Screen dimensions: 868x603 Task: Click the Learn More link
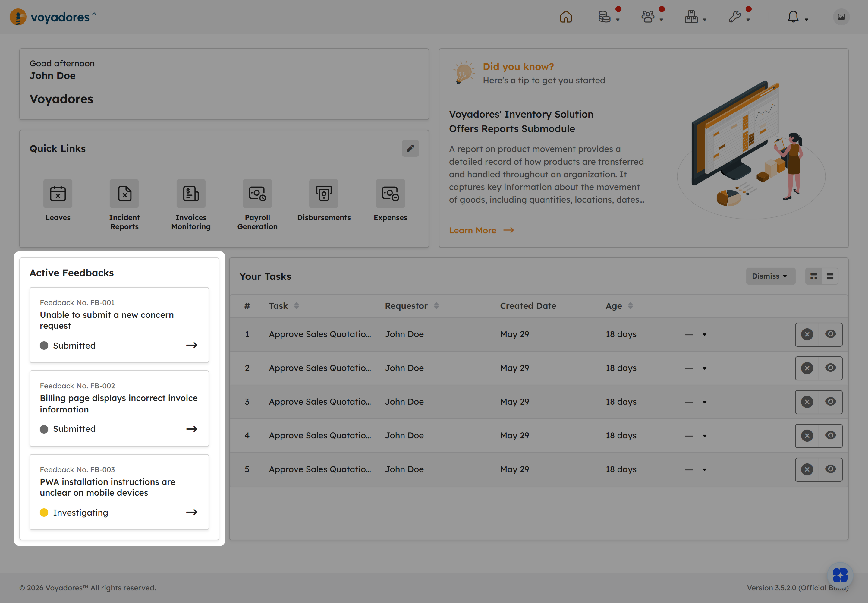pyautogui.click(x=481, y=230)
